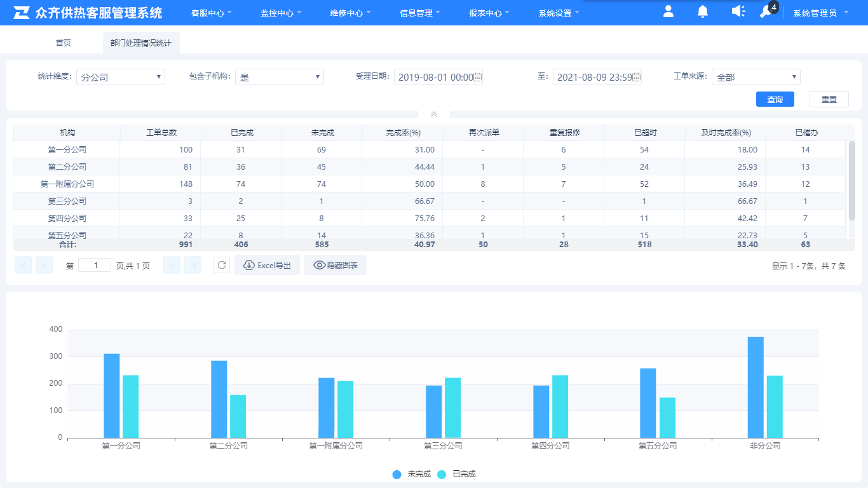Click 未完成 column header
This screenshot has height=488, width=868.
322,133
